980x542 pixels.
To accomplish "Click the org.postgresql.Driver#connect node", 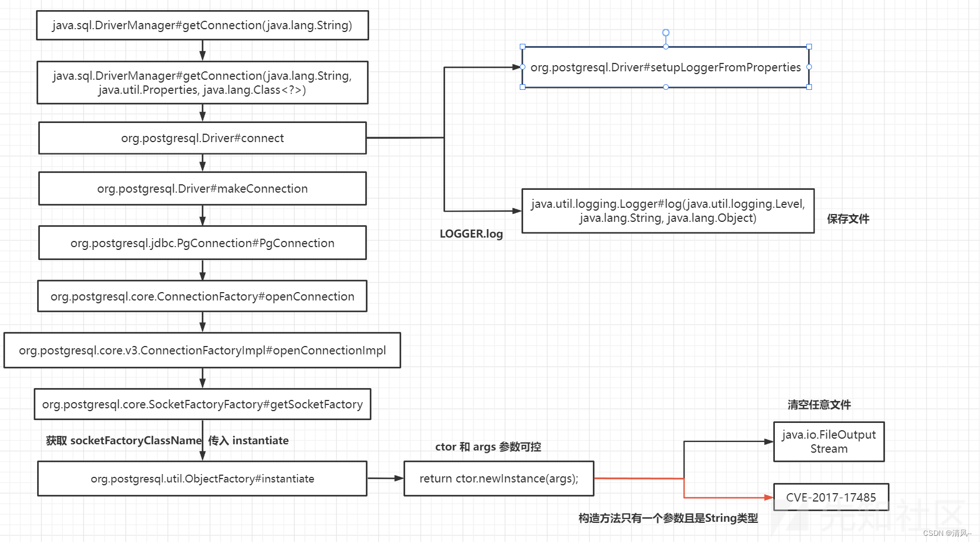I will click(202, 138).
